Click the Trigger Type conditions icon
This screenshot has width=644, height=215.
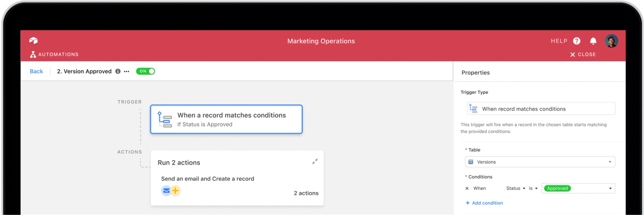click(x=473, y=108)
